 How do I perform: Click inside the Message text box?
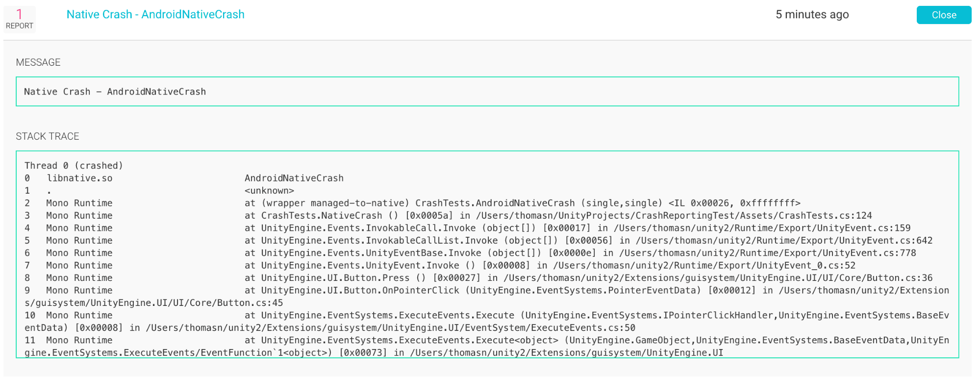487,92
